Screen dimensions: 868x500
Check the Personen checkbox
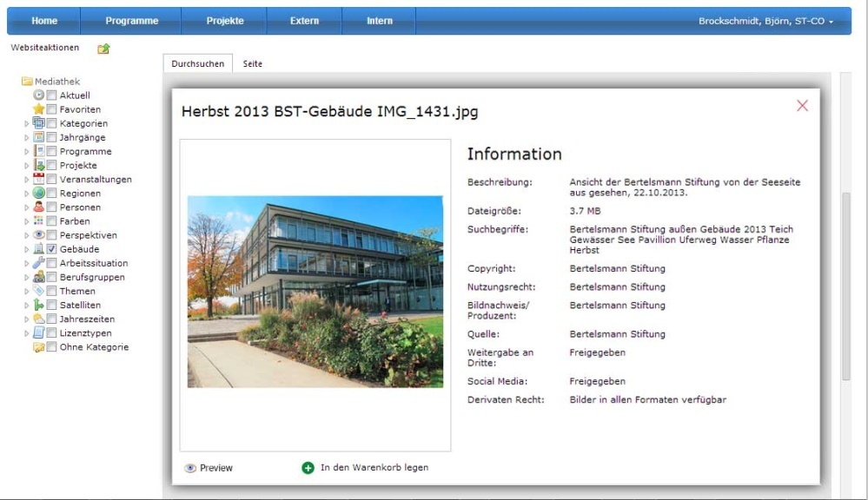51,207
